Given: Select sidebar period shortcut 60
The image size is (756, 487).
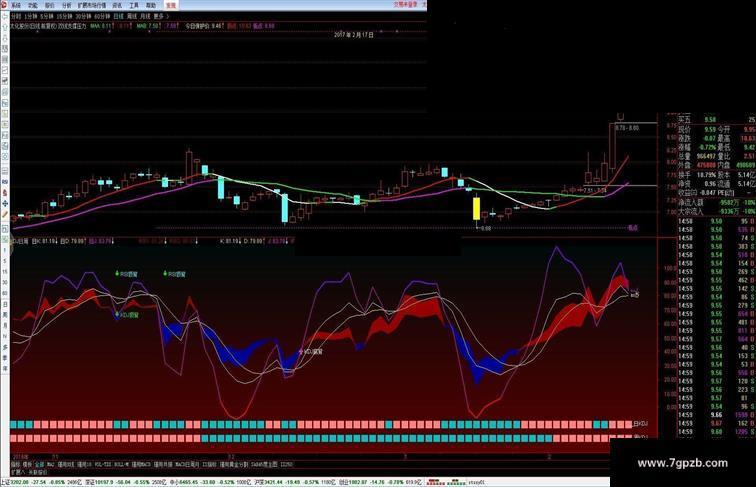Looking at the screenshot, I should click(5, 293).
